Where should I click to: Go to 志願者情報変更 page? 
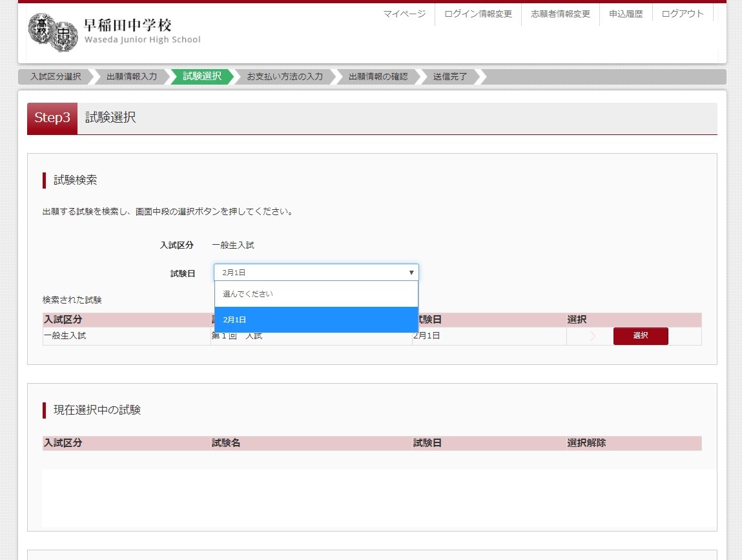561,14
